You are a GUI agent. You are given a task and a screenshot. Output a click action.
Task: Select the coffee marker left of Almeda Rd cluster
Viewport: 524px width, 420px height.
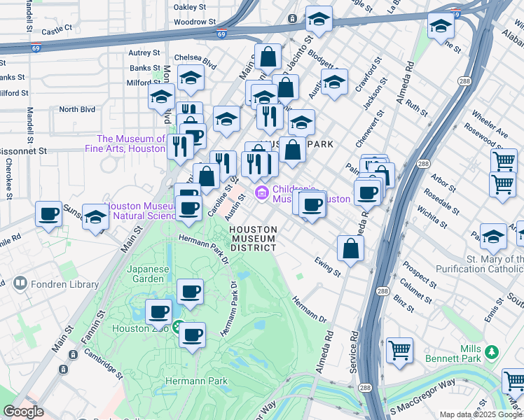pos(368,193)
